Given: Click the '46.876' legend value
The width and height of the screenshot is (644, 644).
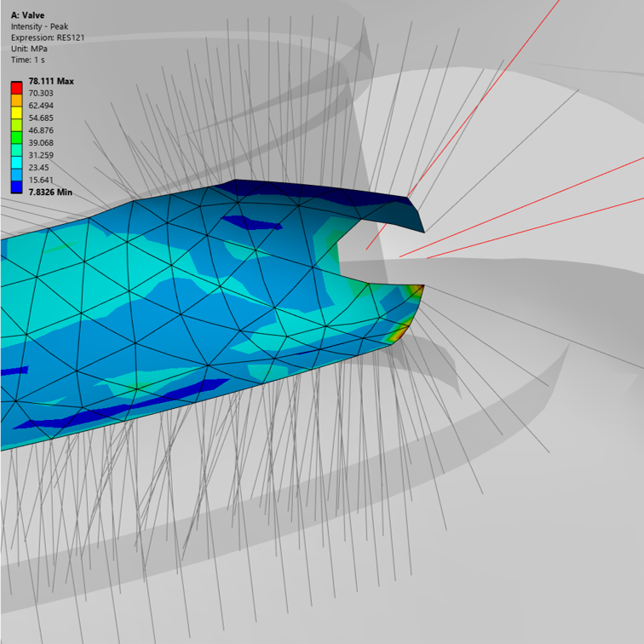Looking at the screenshot, I should [41, 130].
